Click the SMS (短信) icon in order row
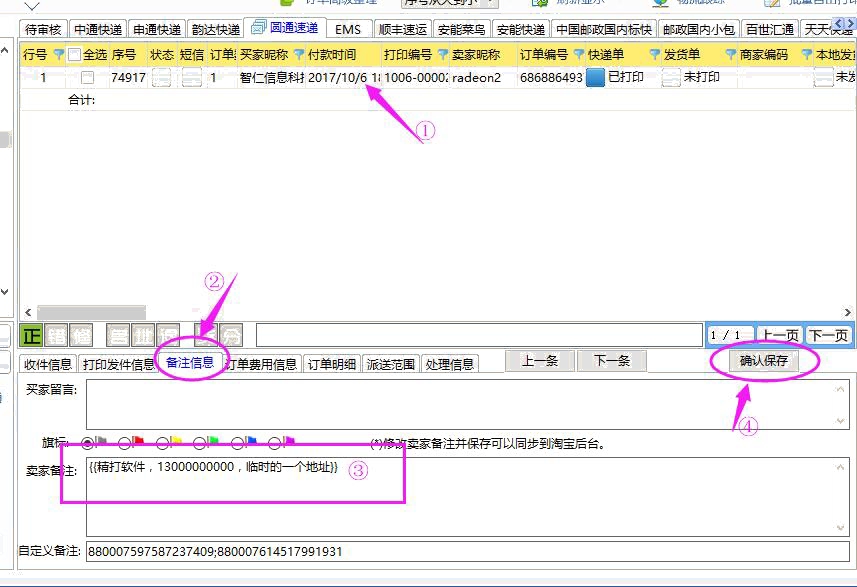Screen dimensions: 857x587 coord(191,77)
